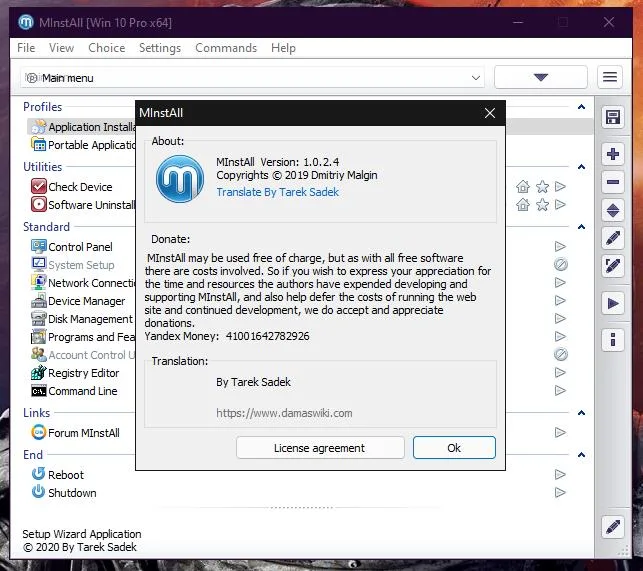Viewport: 643px width, 571px height.
Task: Open the Settings menu
Action: click(x=160, y=48)
